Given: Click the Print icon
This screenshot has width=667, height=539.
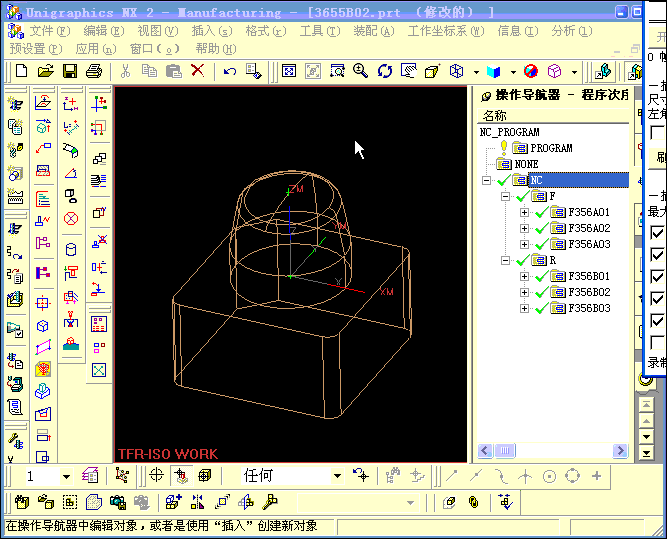Looking at the screenshot, I should [x=94, y=71].
